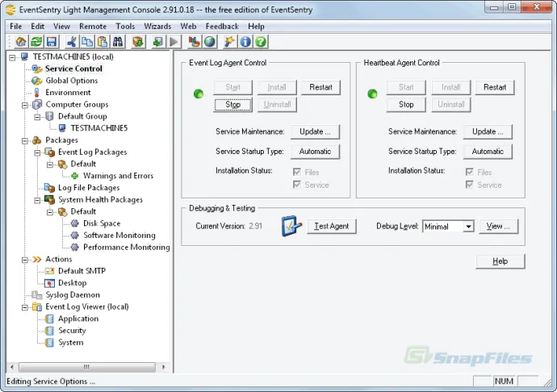Select Software Monitoring in the tree

(x=119, y=236)
